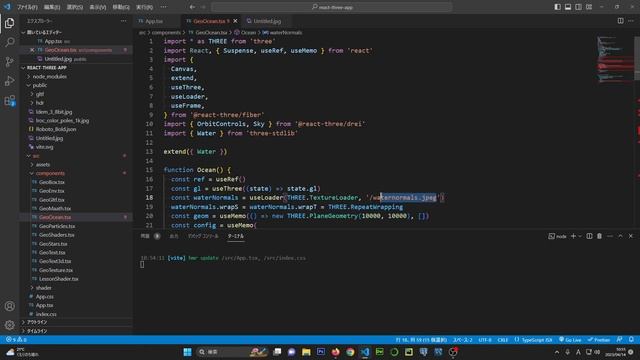Image resolution: width=640 pixels, height=360 pixels.
Task: Click the errors and warnings status indicator
Action: [x=16, y=340]
